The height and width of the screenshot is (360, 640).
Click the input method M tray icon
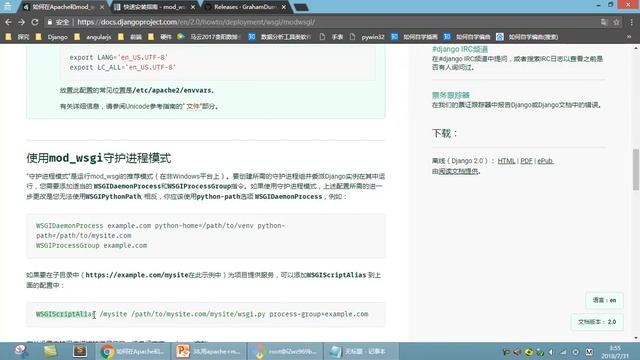pyautogui.click(x=589, y=352)
